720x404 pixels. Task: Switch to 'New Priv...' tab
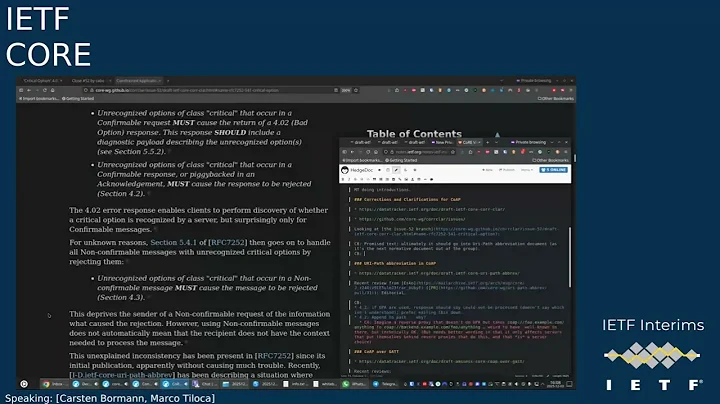(x=442, y=142)
